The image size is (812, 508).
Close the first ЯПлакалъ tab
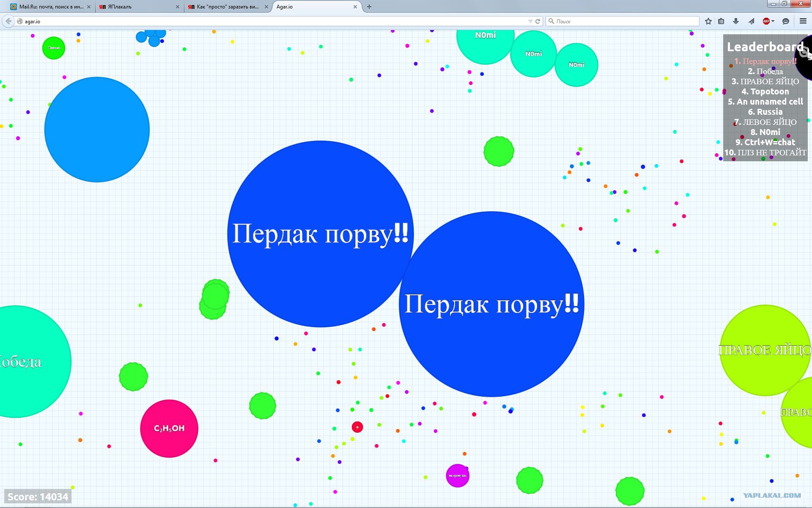178,7
